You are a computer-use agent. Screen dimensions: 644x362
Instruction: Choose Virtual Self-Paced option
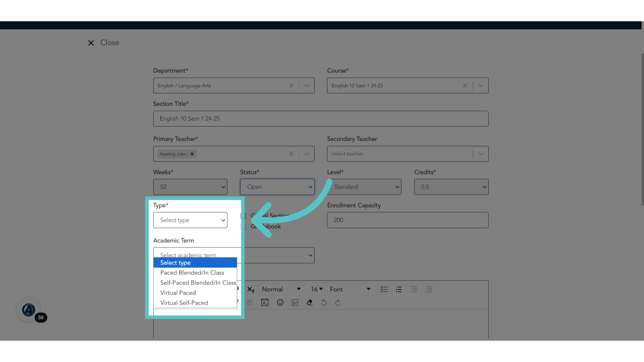195,303
